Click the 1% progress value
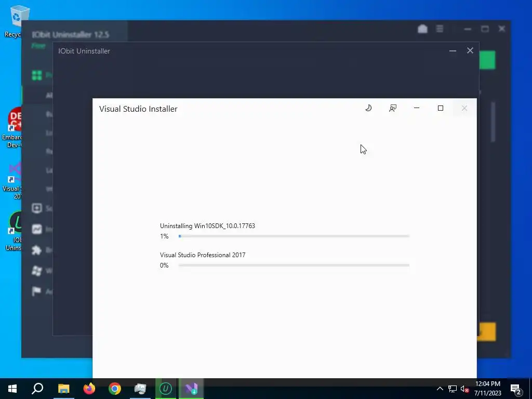Screen dimensions: 532x399 click(164, 236)
